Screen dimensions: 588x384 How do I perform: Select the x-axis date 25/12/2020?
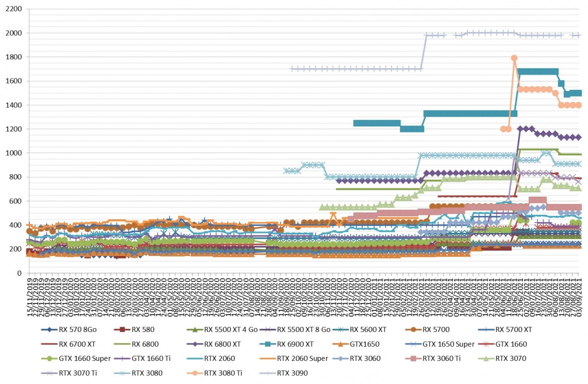point(369,297)
